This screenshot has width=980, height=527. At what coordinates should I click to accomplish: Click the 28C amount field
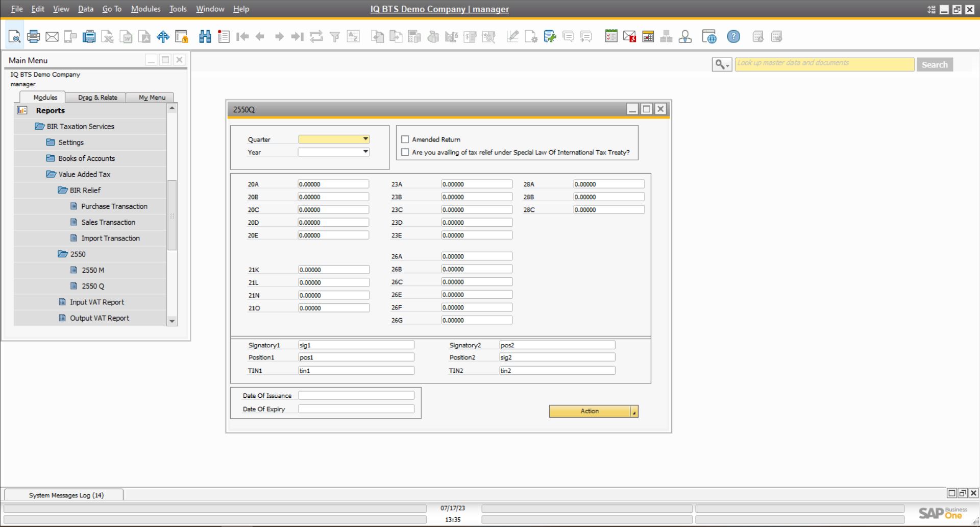tap(609, 209)
